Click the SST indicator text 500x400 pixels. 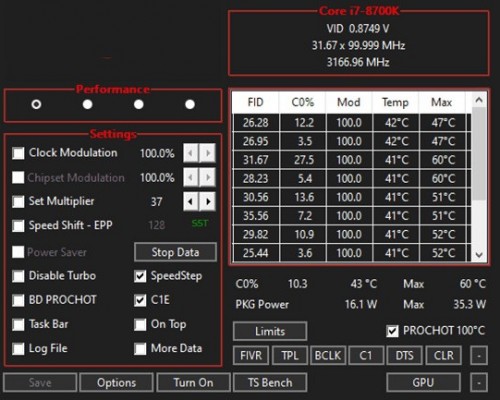tap(200, 223)
